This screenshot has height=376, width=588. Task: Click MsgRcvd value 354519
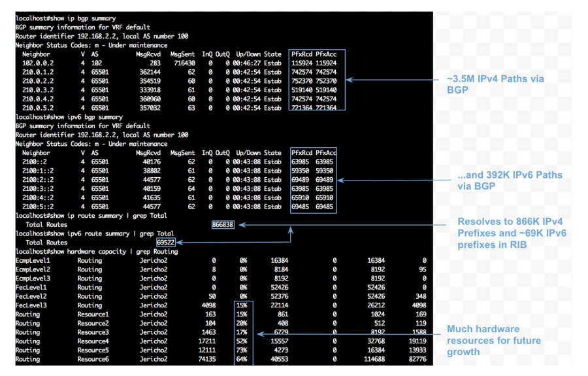click(x=150, y=81)
